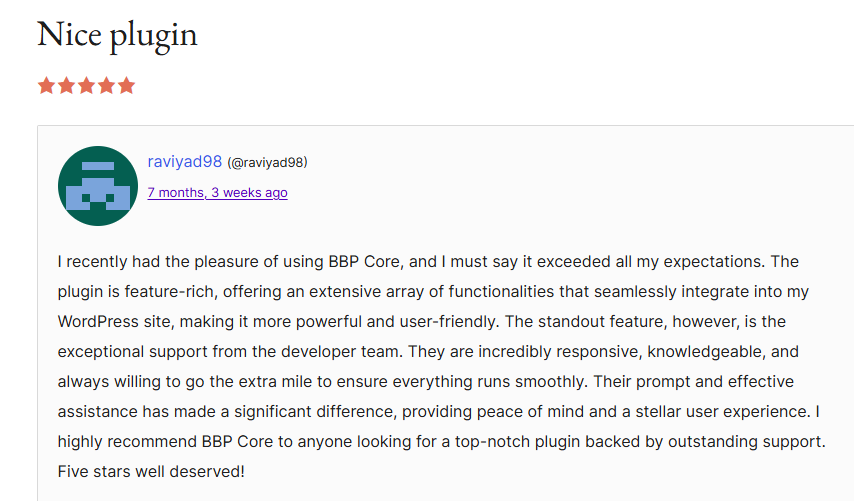Click the third rating star
This screenshot has width=854, height=501.
(x=86, y=85)
